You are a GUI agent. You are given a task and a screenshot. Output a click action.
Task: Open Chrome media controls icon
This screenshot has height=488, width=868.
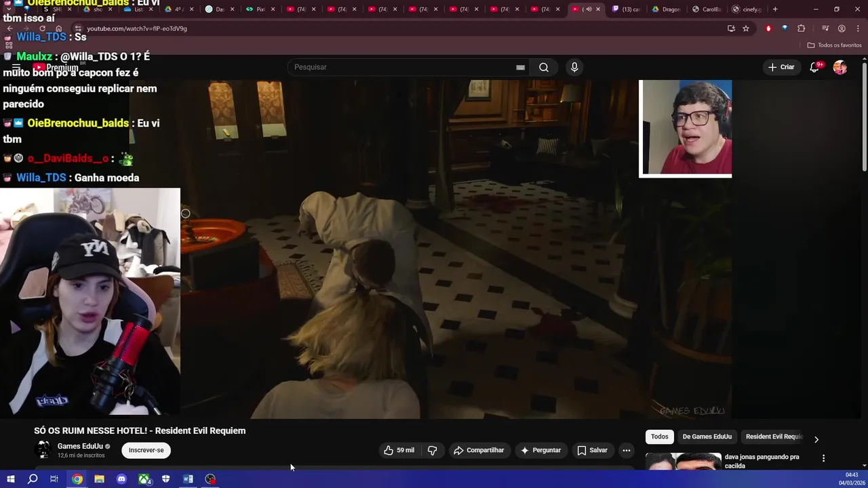click(x=825, y=28)
